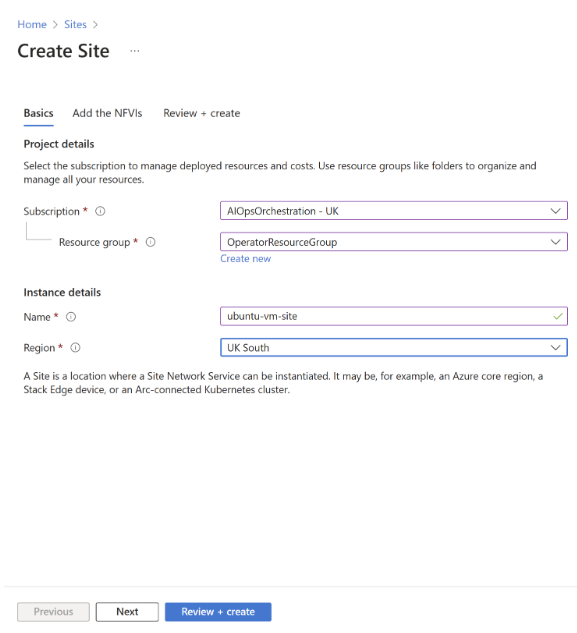The height and width of the screenshot is (633, 577).
Task: Click the Resource group info icon
Action: 151,242
